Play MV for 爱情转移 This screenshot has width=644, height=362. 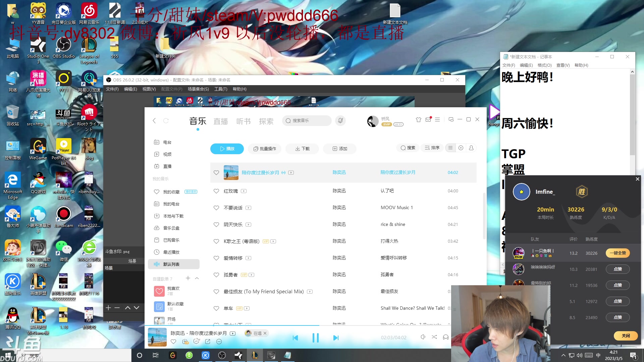coord(248,258)
